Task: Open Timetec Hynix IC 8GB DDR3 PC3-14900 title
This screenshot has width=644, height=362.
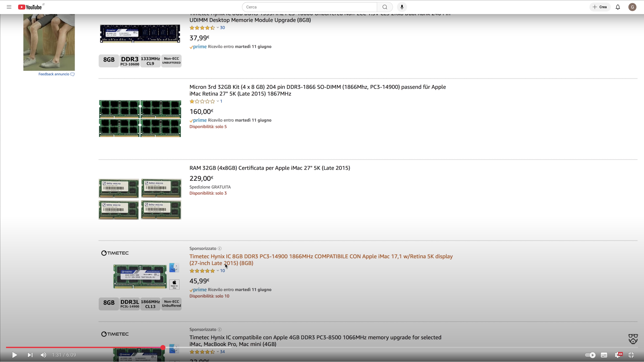Action: point(321,260)
